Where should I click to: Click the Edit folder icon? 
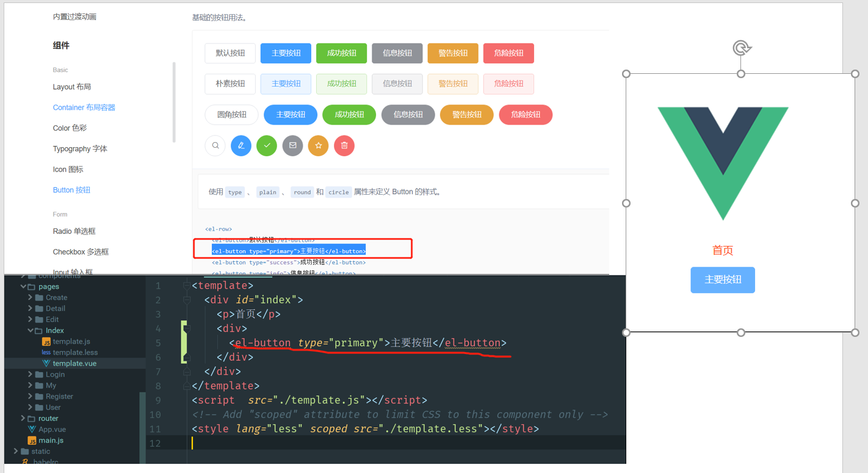(40, 320)
